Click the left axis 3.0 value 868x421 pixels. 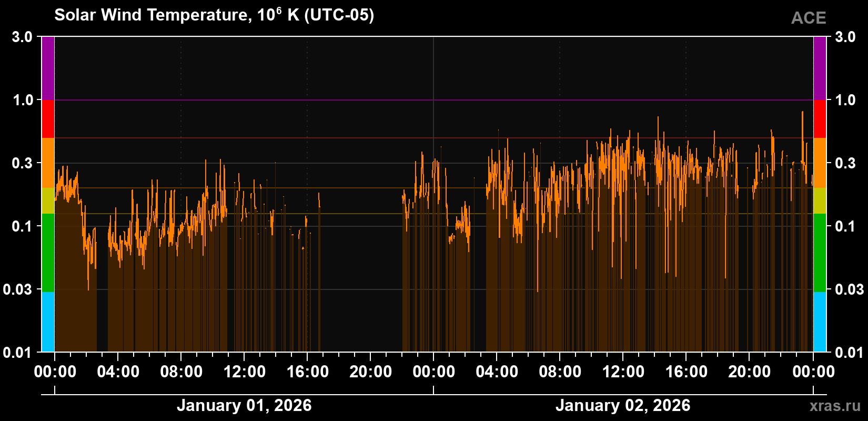(x=22, y=37)
